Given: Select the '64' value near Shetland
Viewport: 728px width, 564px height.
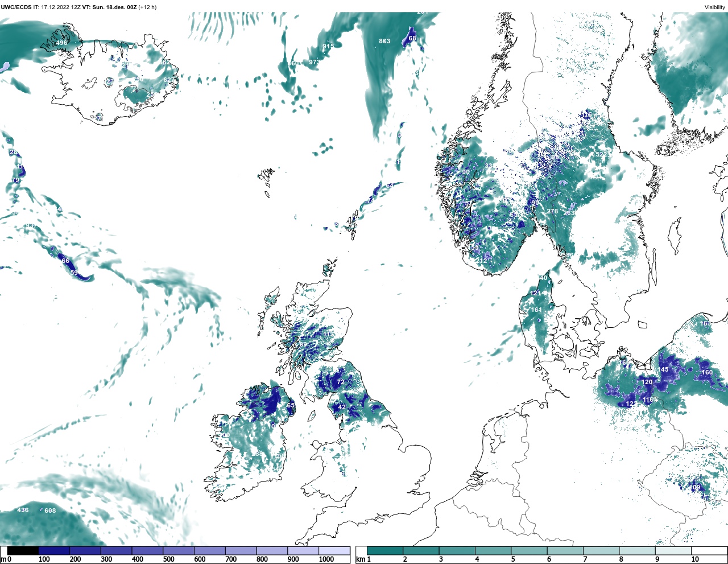Looking at the screenshot, I should point(390,186).
